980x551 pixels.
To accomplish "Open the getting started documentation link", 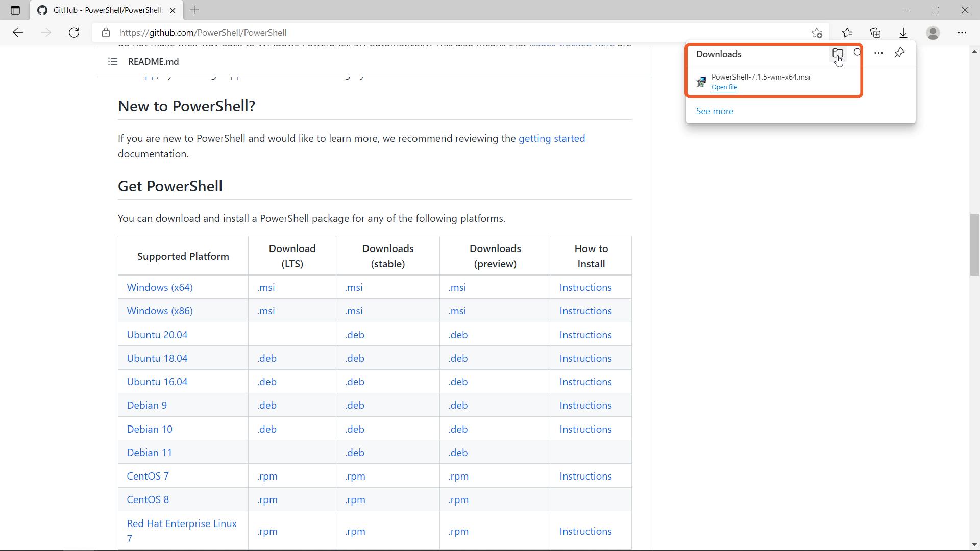I will [x=551, y=138].
